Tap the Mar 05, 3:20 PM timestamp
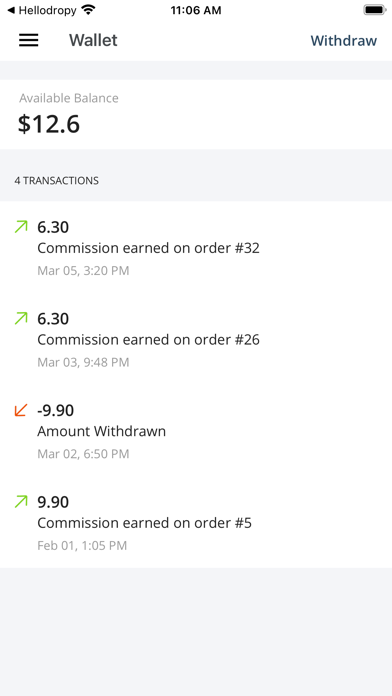This screenshot has width=392, height=696. point(83,270)
